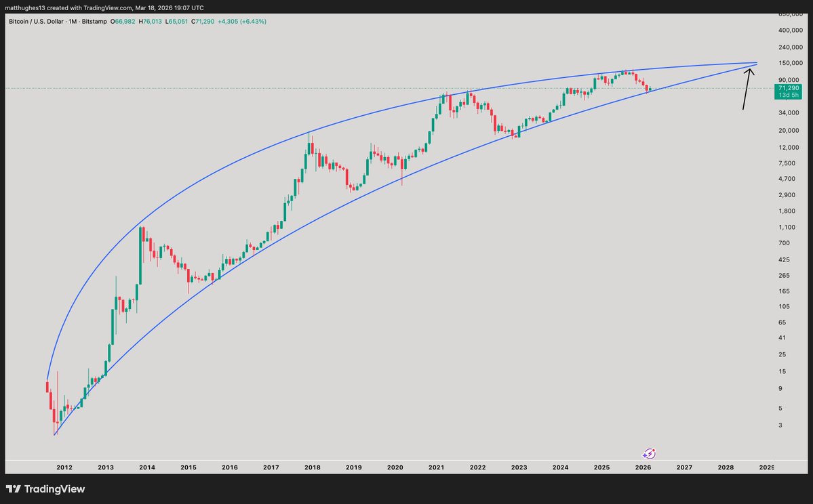Viewport: 813px width, 504px height.
Task: Click the 240,000 price axis label
Action: [790, 47]
